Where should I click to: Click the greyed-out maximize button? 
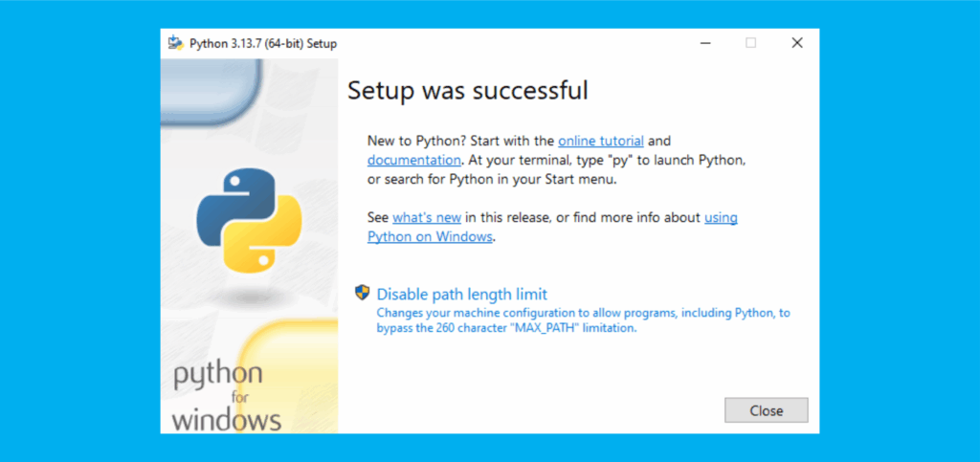coord(750,43)
